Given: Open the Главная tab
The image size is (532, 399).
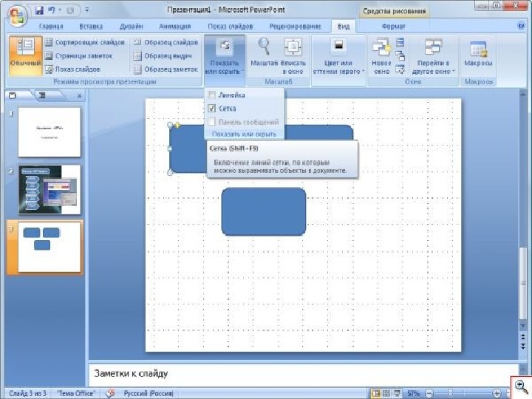Looking at the screenshot, I should [x=51, y=27].
